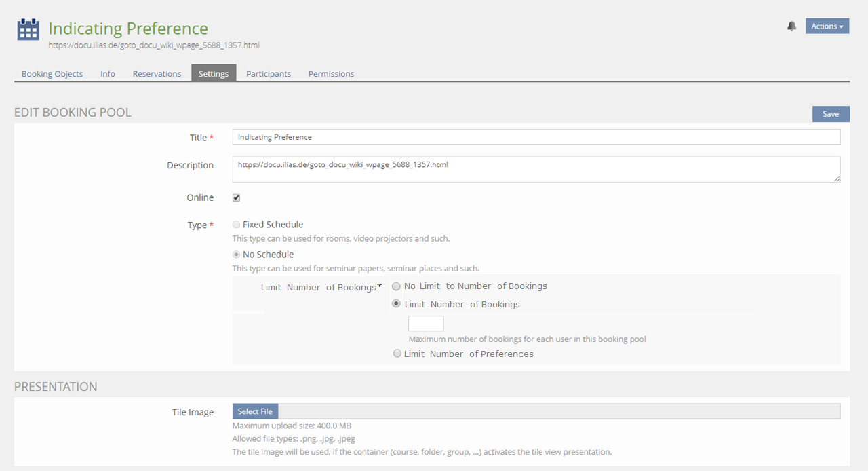Choose No Limit to Number of Bookings
Image resolution: width=868 pixels, height=471 pixels.
coord(397,286)
